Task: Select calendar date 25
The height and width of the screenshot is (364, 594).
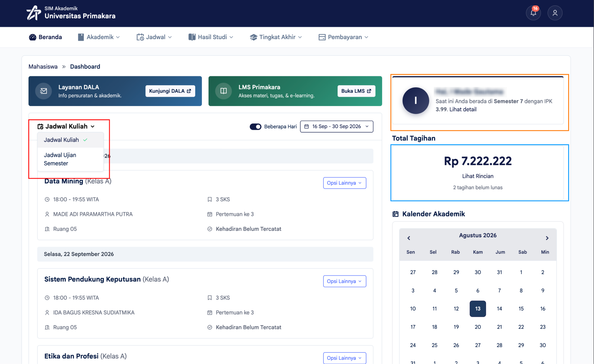Action: (435, 345)
